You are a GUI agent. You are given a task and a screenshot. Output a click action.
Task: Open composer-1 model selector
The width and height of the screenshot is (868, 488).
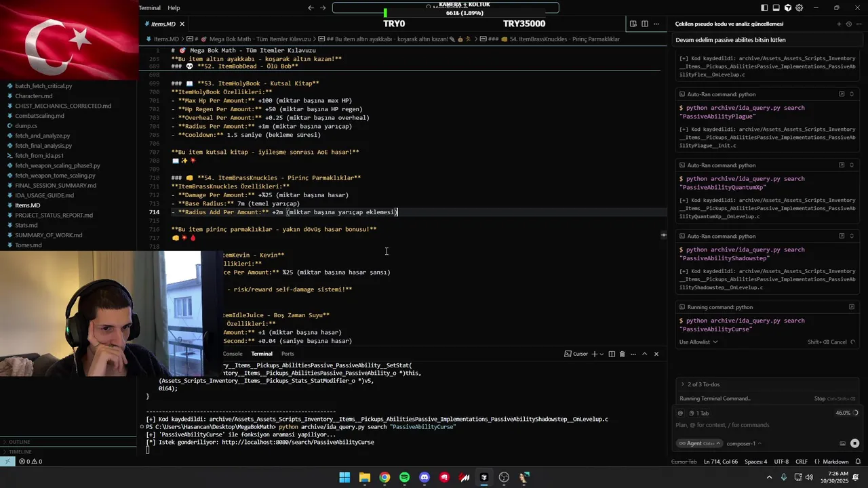[744, 443]
